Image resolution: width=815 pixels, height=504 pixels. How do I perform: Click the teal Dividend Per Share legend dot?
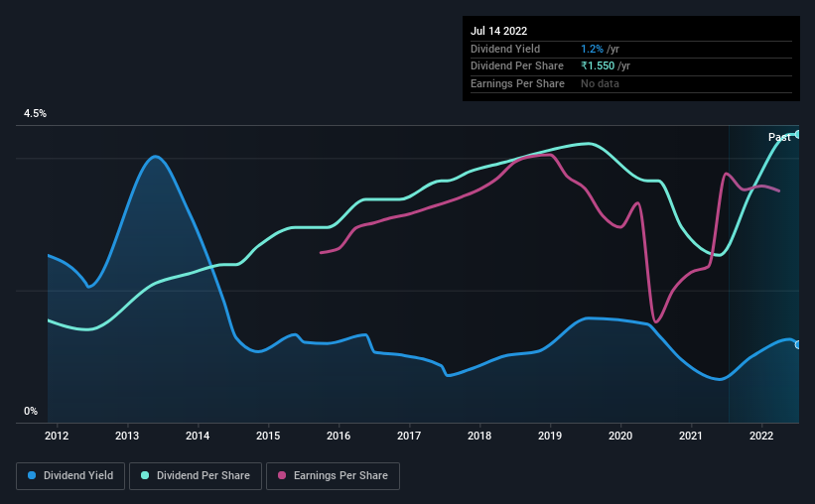(x=145, y=475)
